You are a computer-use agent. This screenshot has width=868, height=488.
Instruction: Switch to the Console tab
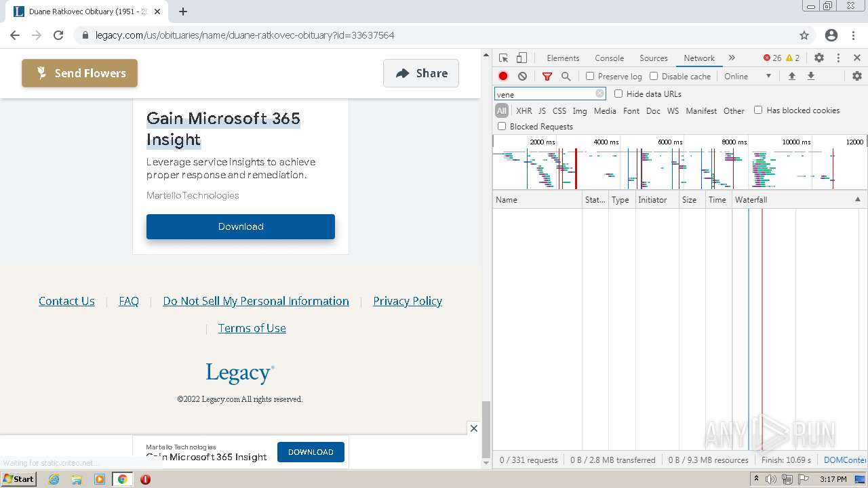click(x=609, y=58)
